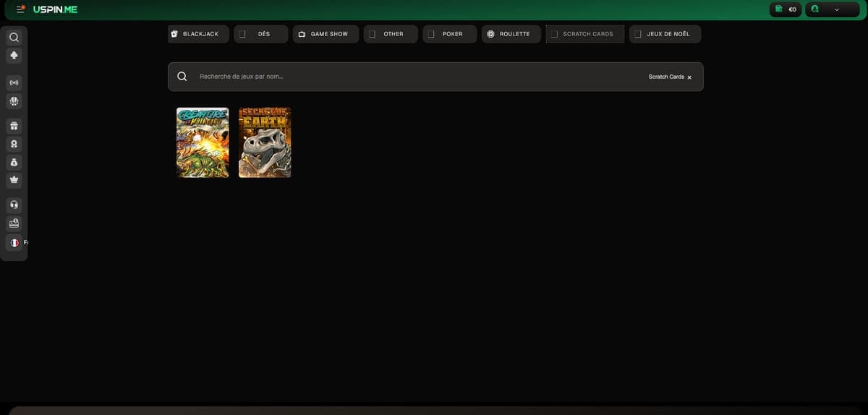Open the hamburger menu next to USPIN.ME logo

(x=20, y=9)
